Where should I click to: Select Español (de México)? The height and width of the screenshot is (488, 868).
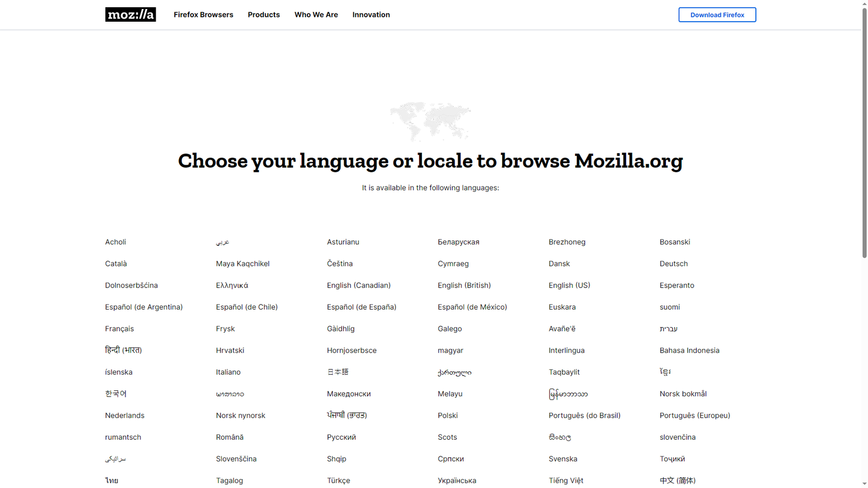[x=472, y=307]
